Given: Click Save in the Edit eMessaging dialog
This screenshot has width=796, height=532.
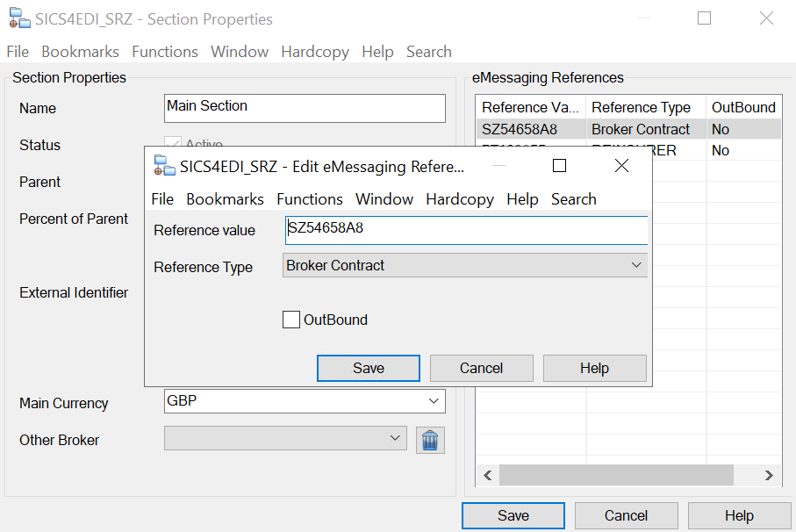Looking at the screenshot, I should pos(369,368).
